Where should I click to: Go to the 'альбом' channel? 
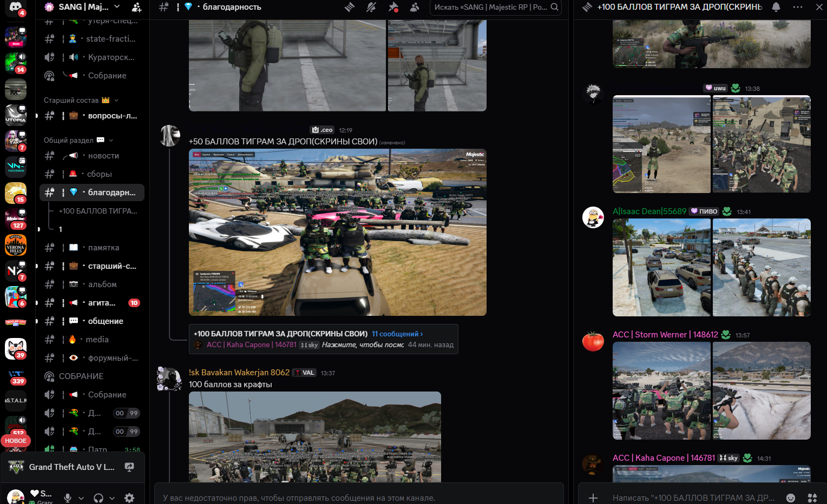tap(92, 284)
